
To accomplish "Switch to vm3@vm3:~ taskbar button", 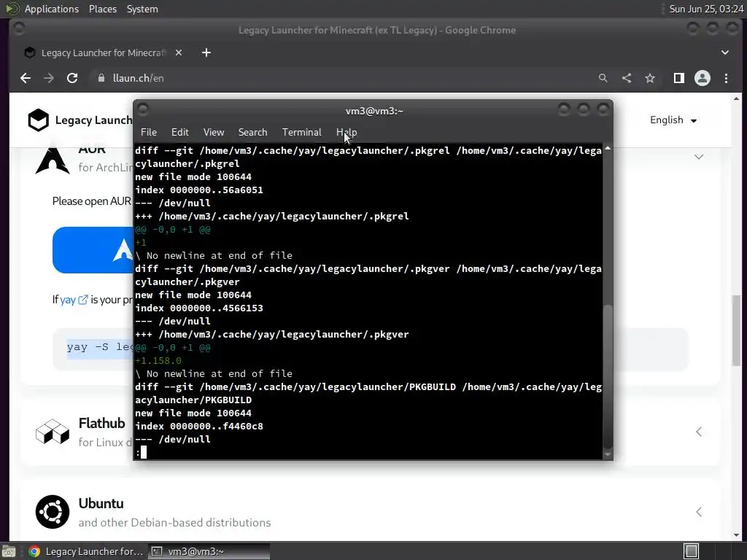I will tap(209, 551).
